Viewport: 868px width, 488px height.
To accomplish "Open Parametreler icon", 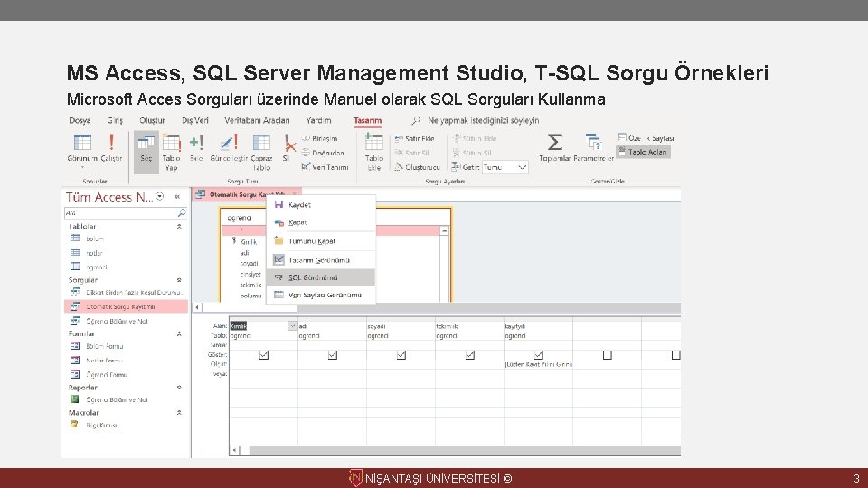I will click(x=593, y=143).
